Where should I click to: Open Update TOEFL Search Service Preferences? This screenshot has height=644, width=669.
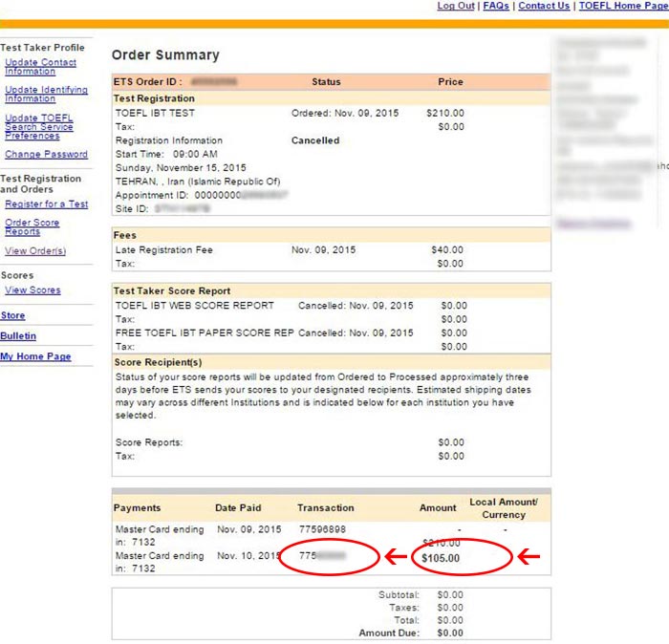click(x=38, y=127)
